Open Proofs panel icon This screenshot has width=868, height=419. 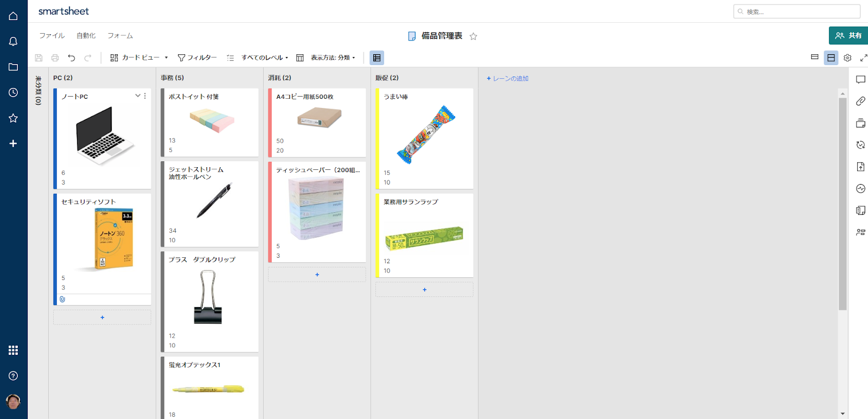pyautogui.click(x=860, y=123)
